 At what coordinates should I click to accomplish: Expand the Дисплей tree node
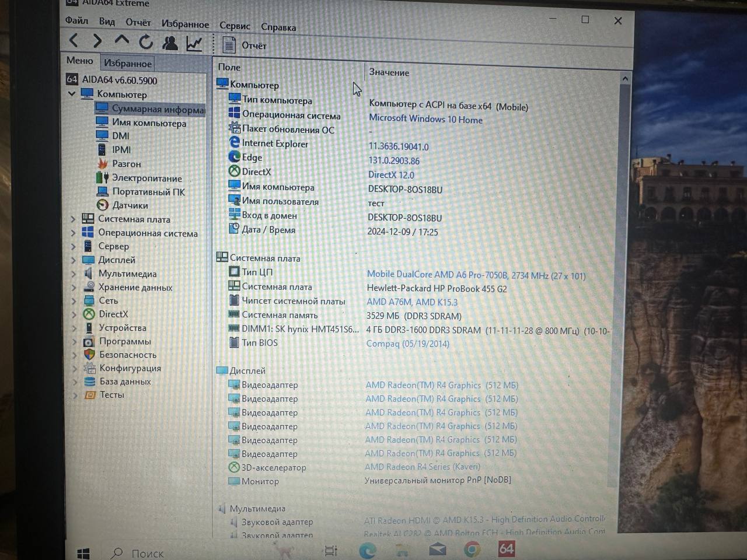tap(73, 260)
